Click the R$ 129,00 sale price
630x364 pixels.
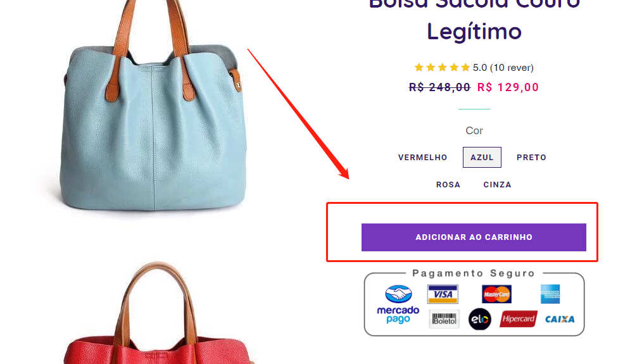coord(508,87)
